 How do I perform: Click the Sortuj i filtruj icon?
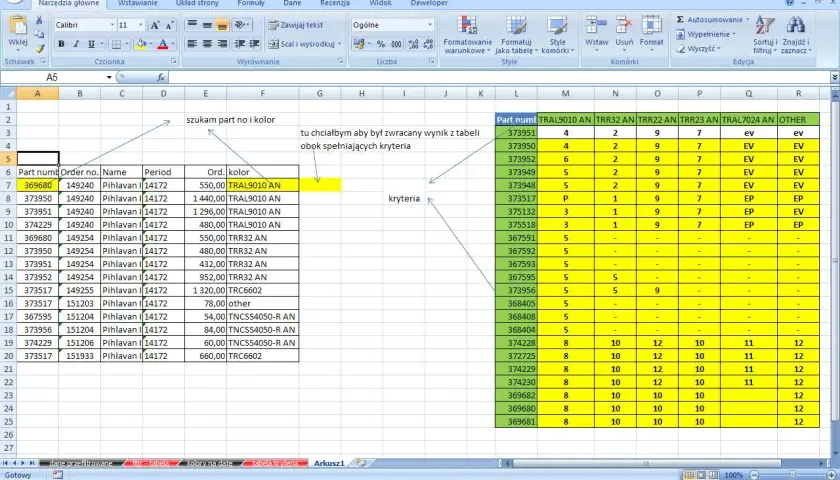pos(765,26)
